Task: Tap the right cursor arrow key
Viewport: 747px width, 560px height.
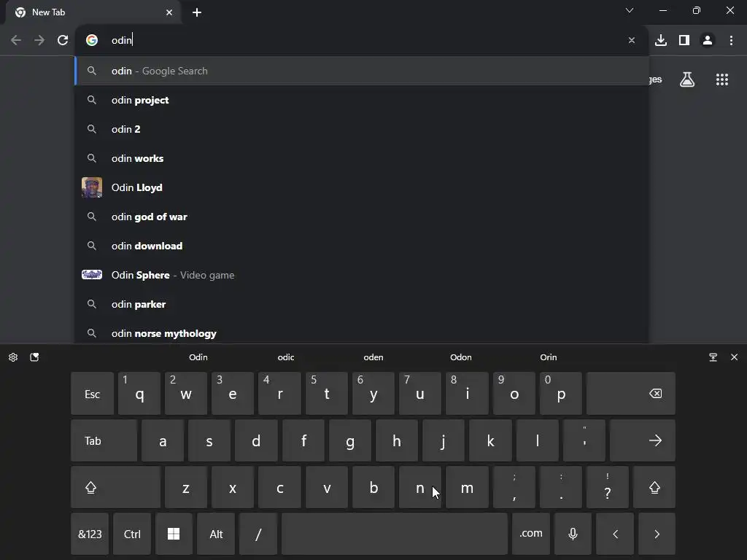Action: click(x=657, y=534)
